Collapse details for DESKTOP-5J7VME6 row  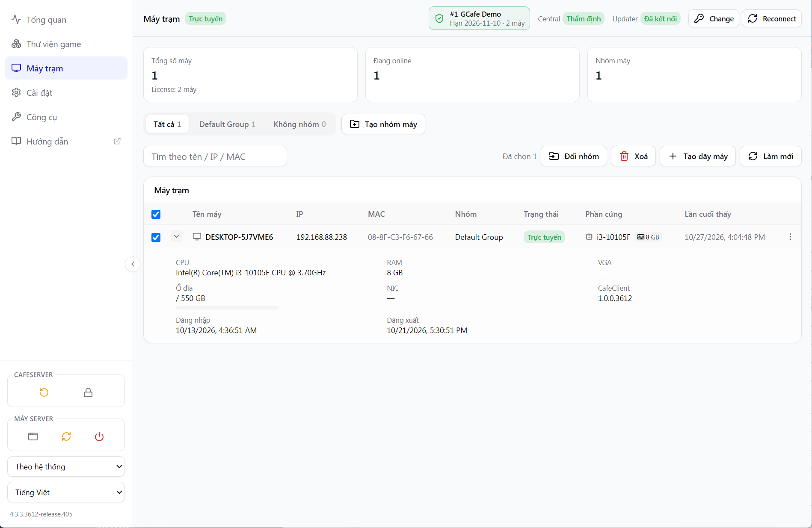coord(176,236)
